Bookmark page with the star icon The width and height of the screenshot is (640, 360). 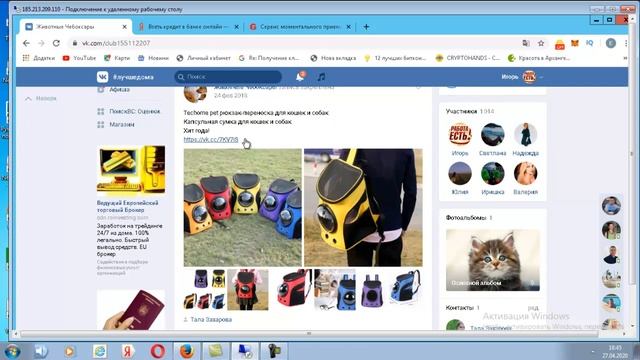541,43
